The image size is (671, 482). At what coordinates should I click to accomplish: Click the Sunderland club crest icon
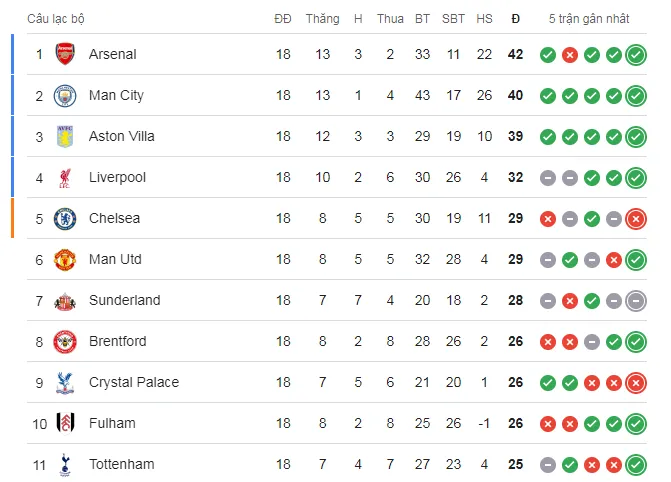(65, 300)
